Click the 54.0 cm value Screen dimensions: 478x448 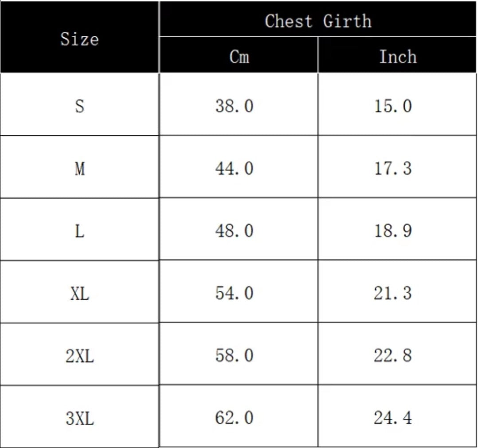234,293
